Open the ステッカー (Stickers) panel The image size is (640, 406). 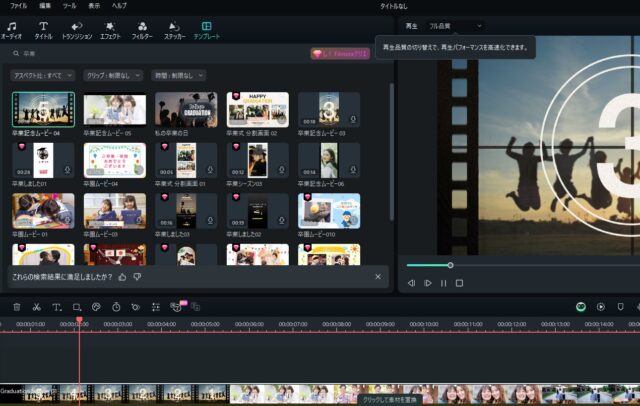(x=174, y=29)
